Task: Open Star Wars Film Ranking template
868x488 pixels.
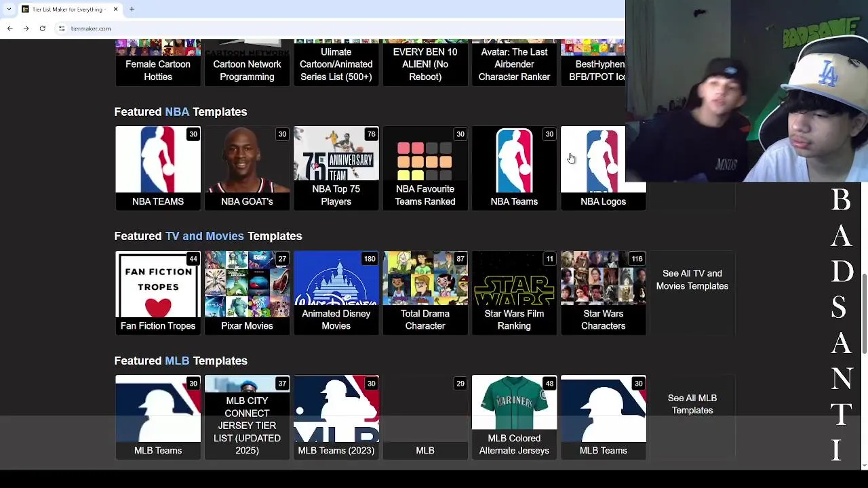Action: click(x=514, y=293)
